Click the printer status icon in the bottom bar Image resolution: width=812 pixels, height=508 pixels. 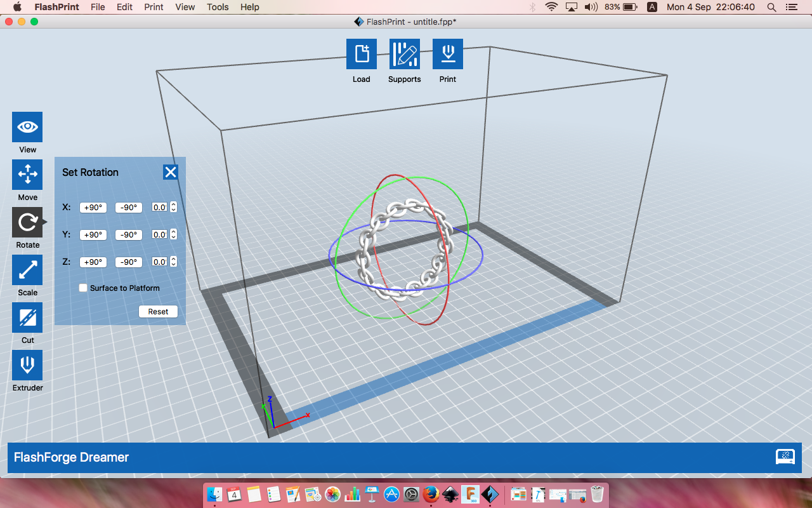tap(785, 457)
